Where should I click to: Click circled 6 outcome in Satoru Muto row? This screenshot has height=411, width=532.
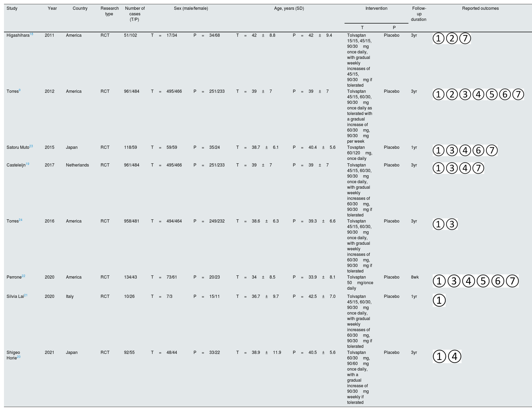pos(478,151)
